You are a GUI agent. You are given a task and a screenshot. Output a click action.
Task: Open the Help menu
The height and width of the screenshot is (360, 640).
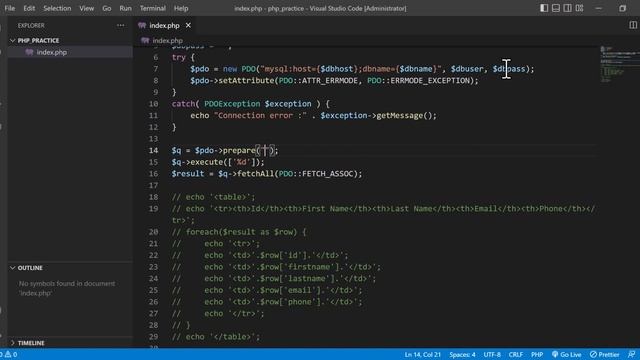tap(181, 8)
